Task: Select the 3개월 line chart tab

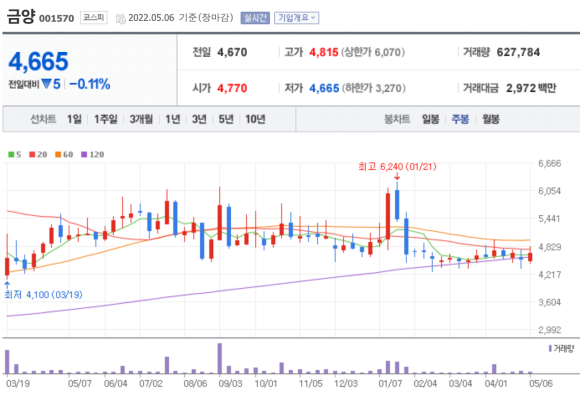Action: (141, 119)
